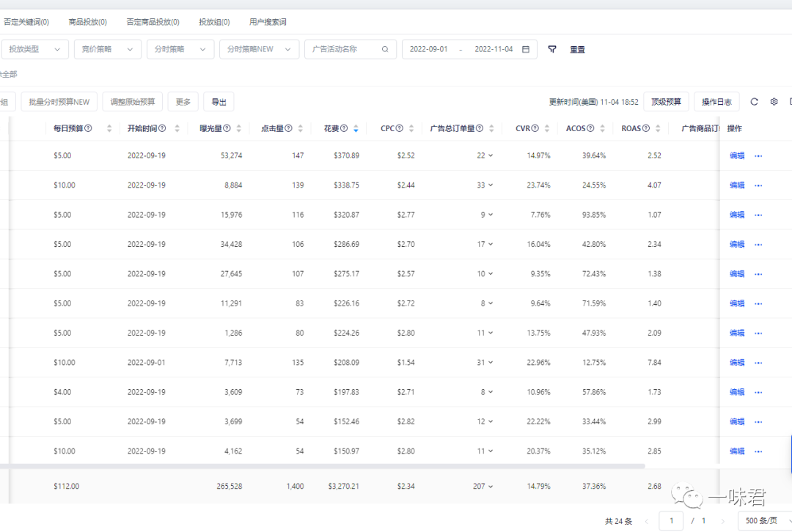Toggle sorting on the ACOS column
Image resolution: width=792 pixels, height=532 pixels.
(602, 128)
